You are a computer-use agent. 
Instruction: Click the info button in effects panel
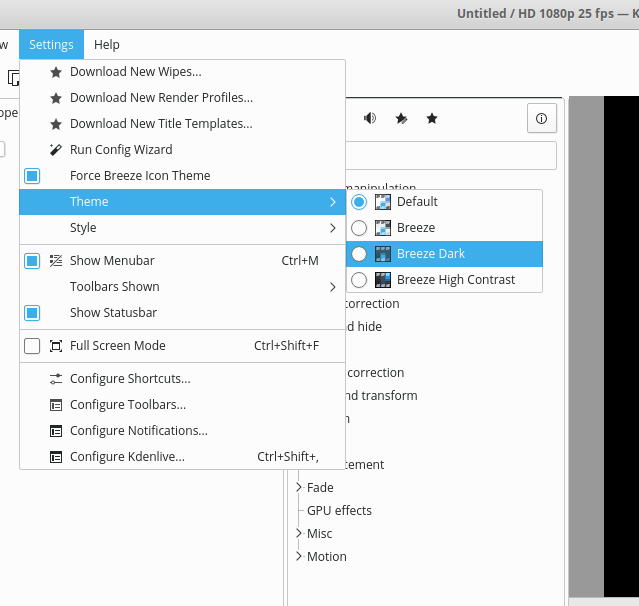542,119
